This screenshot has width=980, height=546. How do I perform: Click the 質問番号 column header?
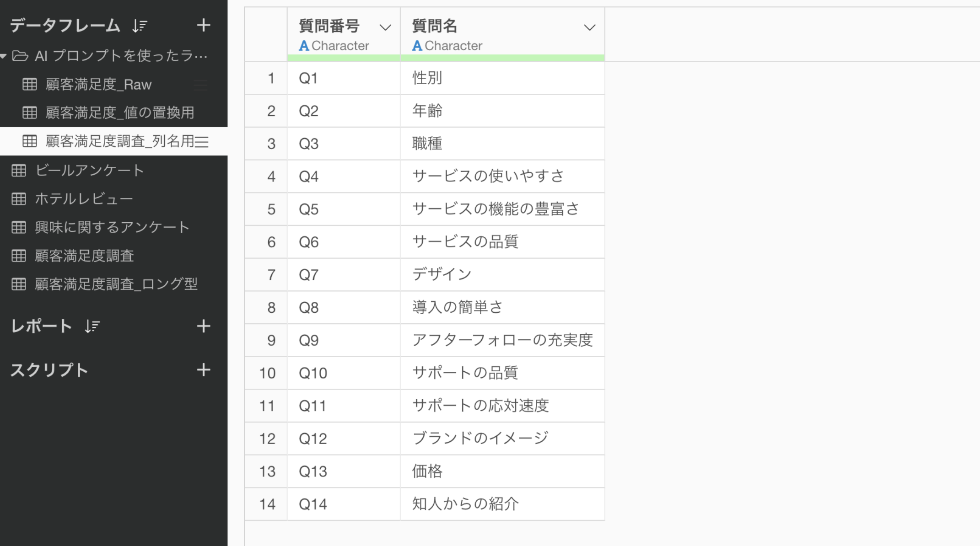click(329, 26)
